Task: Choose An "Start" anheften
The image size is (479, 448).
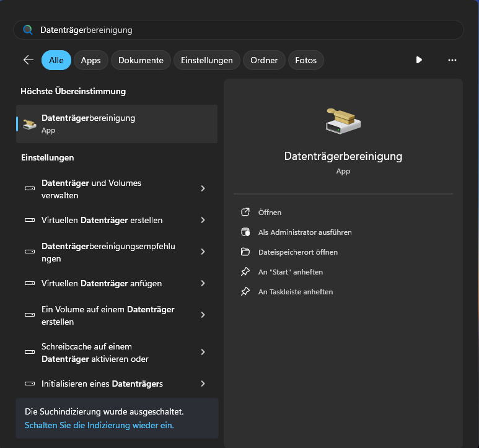Action: click(x=291, y=272)
